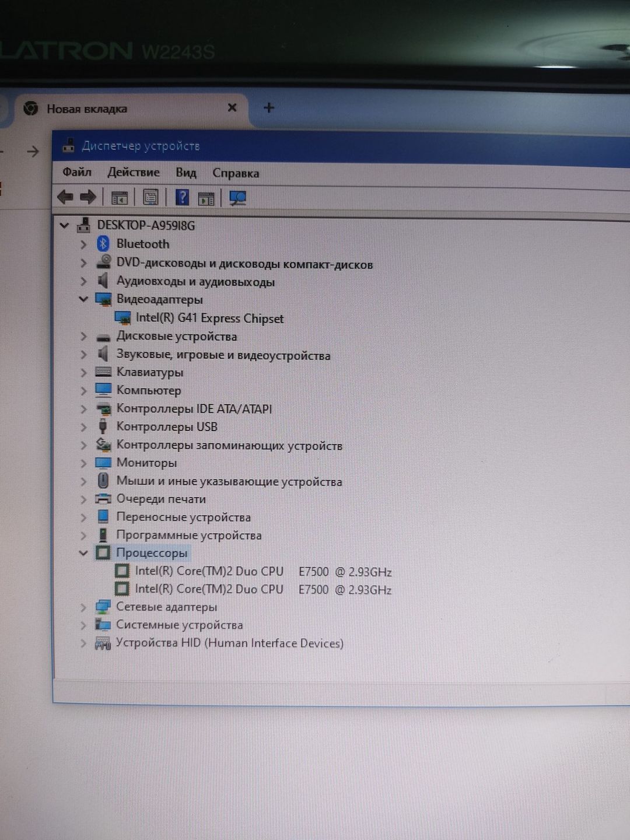This screenshot has height=840, width=630.
Task: Expand the Bluetooth category
Action: (83, 244)
